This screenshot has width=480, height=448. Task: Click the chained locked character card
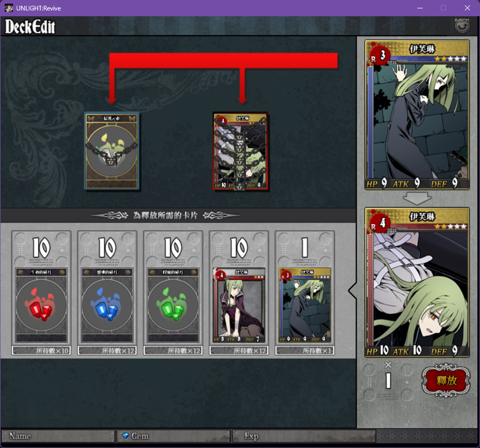coord(241,151)
